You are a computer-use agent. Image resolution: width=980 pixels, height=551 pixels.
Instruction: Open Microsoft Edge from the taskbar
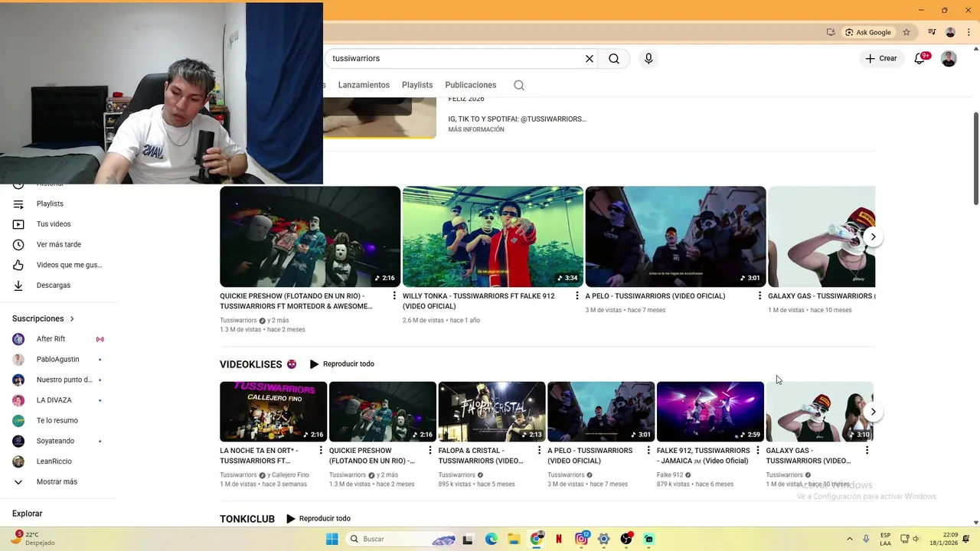[492, 539]
